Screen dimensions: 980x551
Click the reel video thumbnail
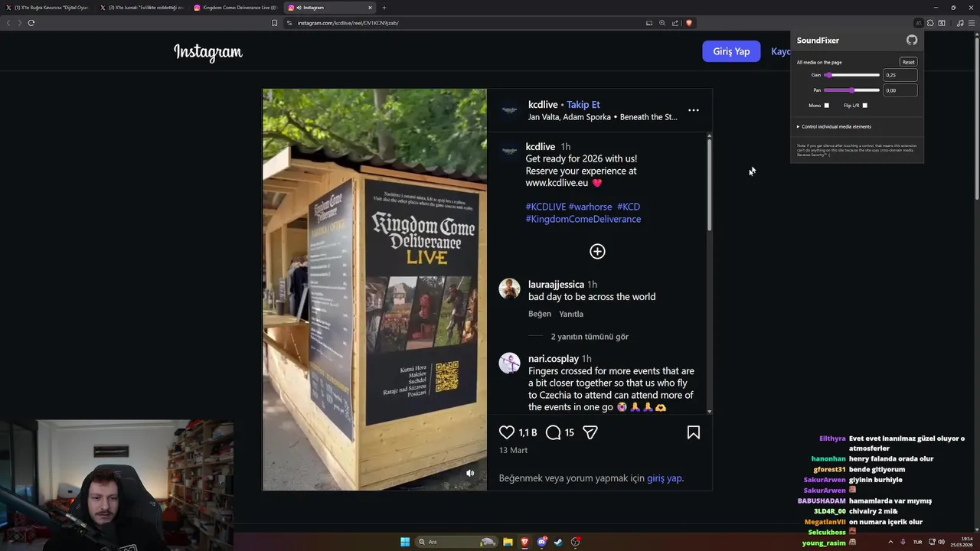tap(374, 289)
